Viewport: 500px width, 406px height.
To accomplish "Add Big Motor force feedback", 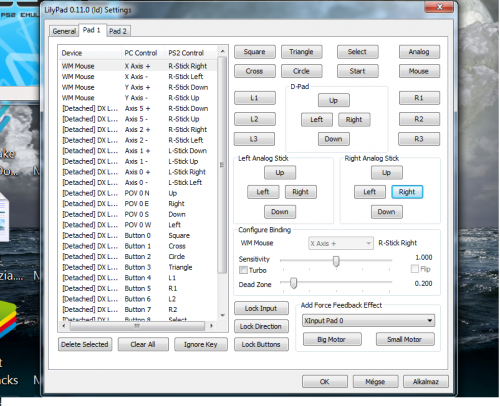I will click(x=332, y=339).
